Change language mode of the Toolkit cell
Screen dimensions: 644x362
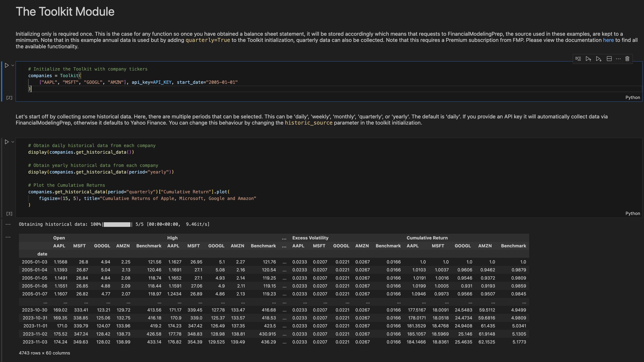[x=633, y=97]
